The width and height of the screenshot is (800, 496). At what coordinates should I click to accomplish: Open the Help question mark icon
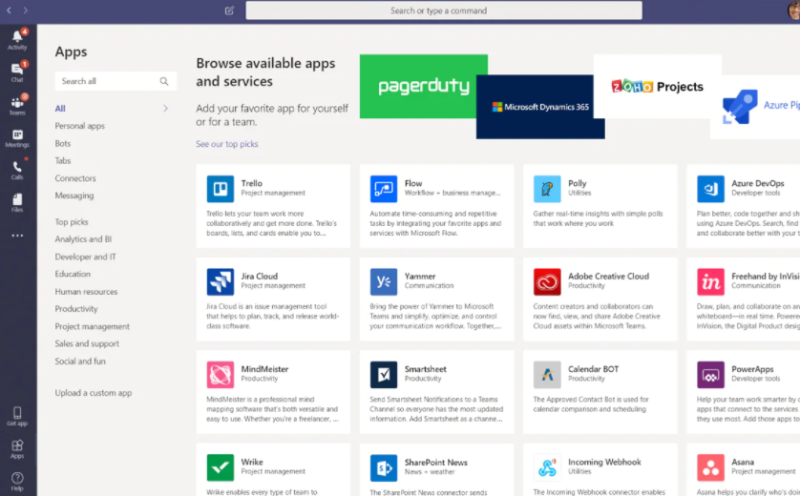click(17, 478)
